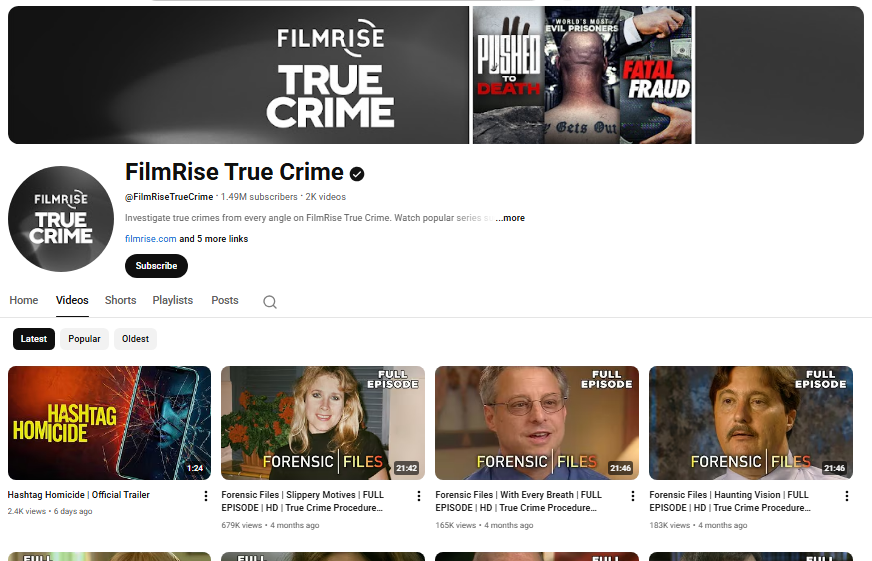
Task: Click the '1:24' duration badge on Hashtag Homicide
Action: 195,468
